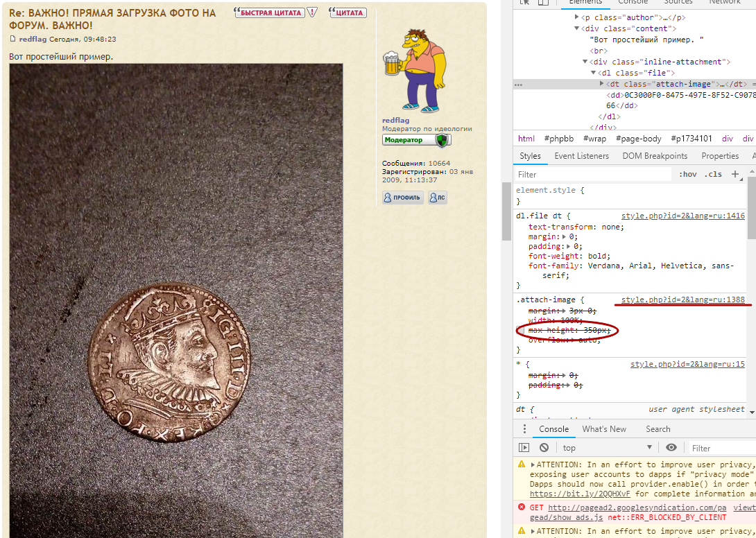The height and width of the screenshot is (538, 756).
Task: Open the top context dropdown
Action: [x=607, y=448]
